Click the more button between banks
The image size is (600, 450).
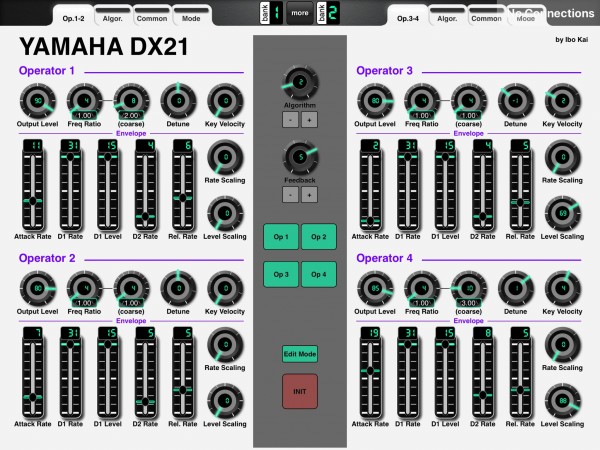tap(300, 13)
